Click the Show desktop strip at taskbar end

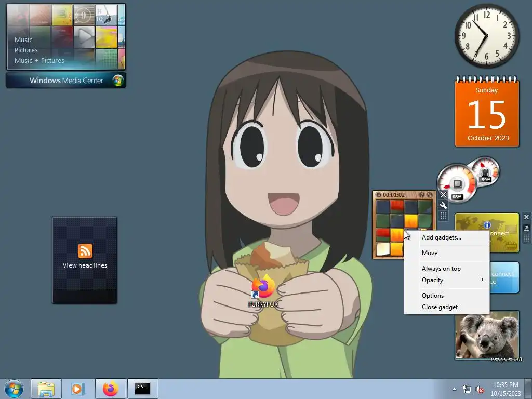point(528,389)
